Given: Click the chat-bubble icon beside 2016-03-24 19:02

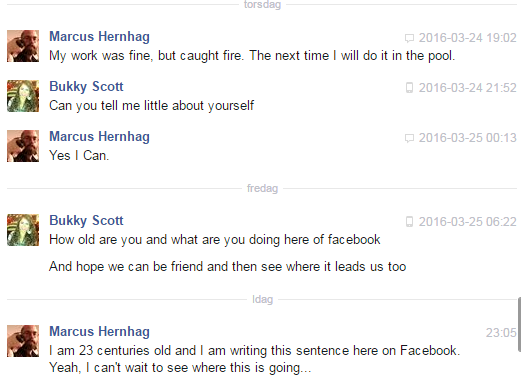Looking at the screenshot, I should [409, 38].
